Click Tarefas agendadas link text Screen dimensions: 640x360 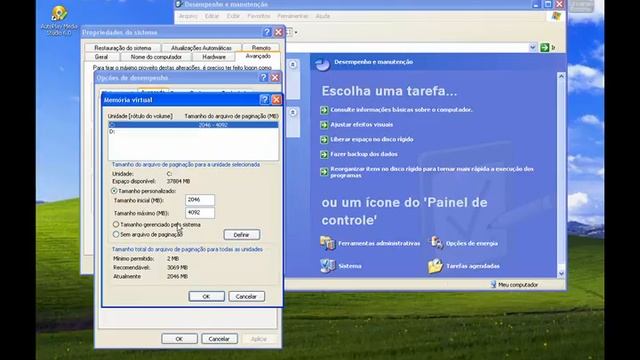[473, 266]
